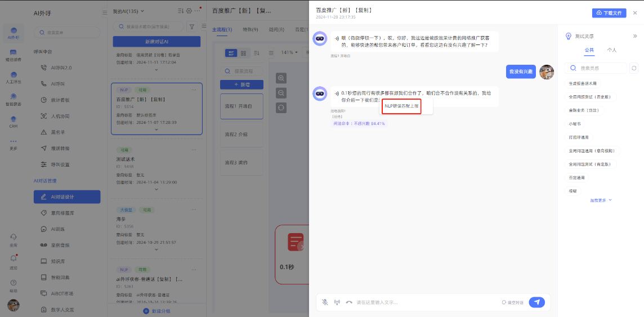
Task: Open the 我的AI(135) dropdown
Action: click(128, 11)
